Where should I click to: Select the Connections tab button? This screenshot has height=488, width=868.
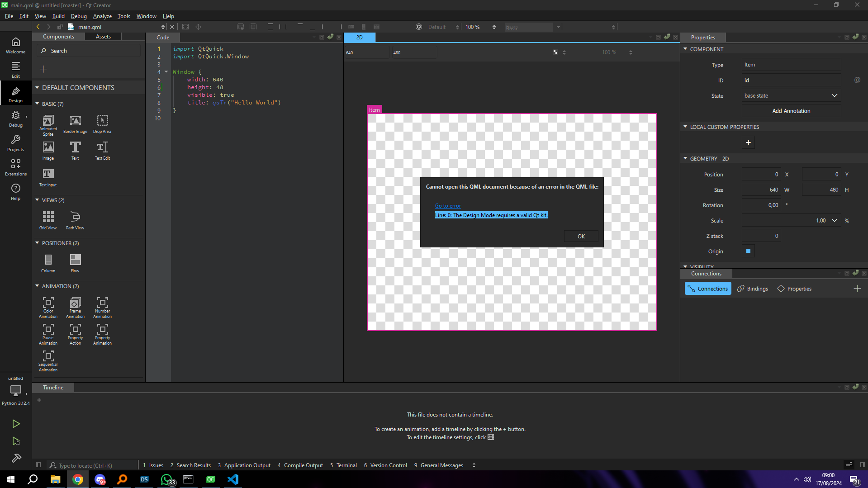point(708,289)
